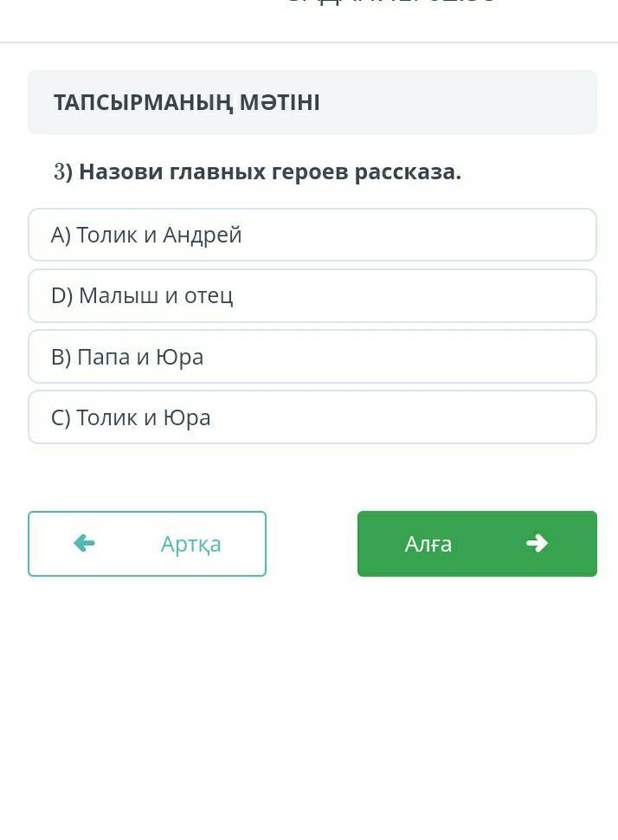618x840 pixels.
Task: Click the letter A) option label
Action: tap(60, 235)
